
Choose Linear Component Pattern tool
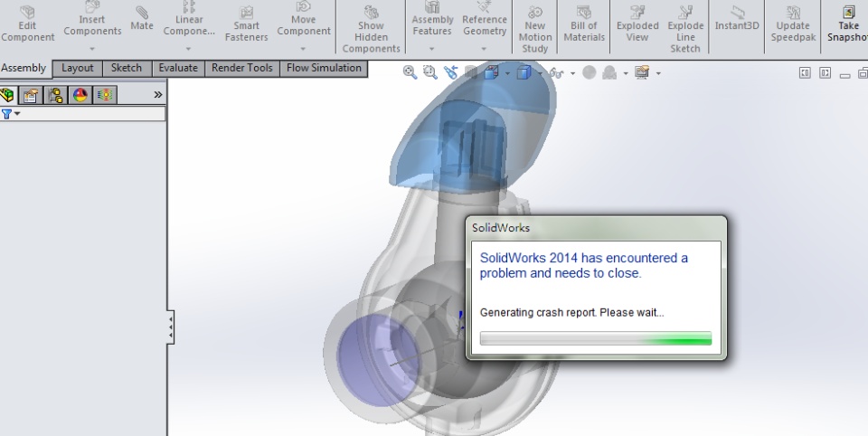[x=189, y=20]
